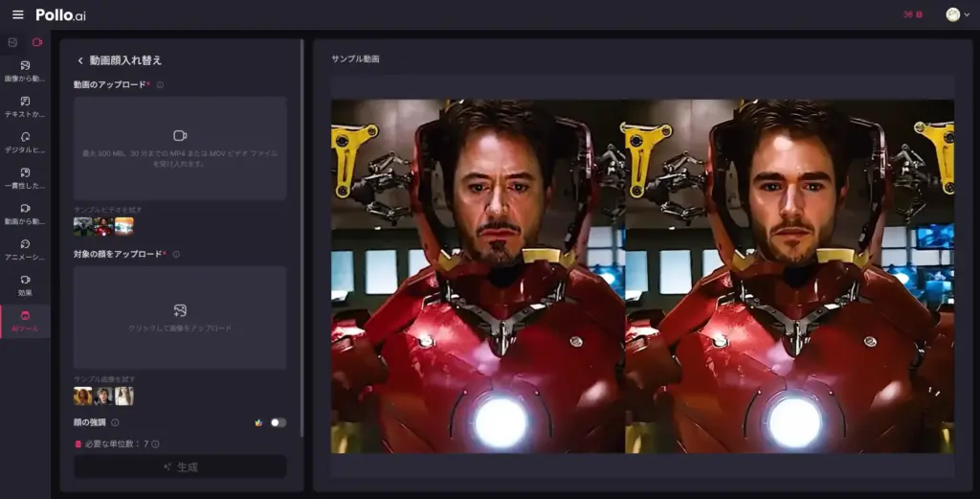The width and height of the screenshot is (980, 499).
Task: Click the 動画顔入れ替え title text
Action: pos(125,60)
